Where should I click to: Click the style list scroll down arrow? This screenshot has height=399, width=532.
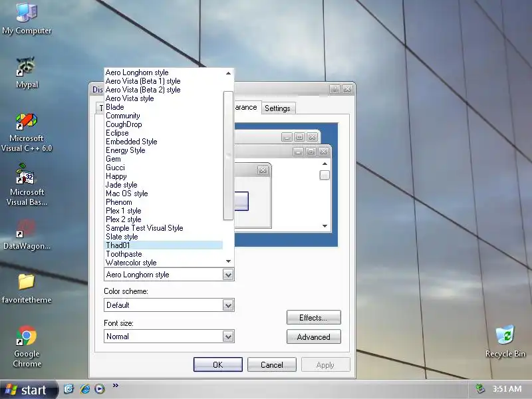tap(228, 261)
